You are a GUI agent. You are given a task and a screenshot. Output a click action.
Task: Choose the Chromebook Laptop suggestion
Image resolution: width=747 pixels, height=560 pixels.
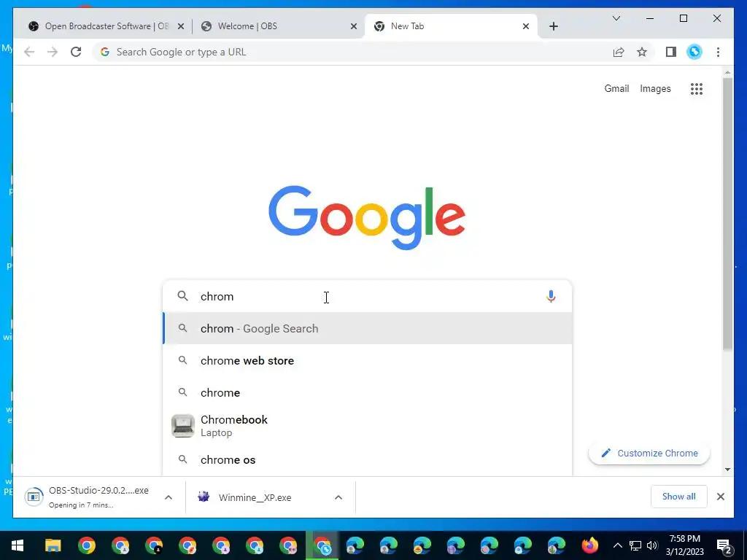click(x=367, y=426)
